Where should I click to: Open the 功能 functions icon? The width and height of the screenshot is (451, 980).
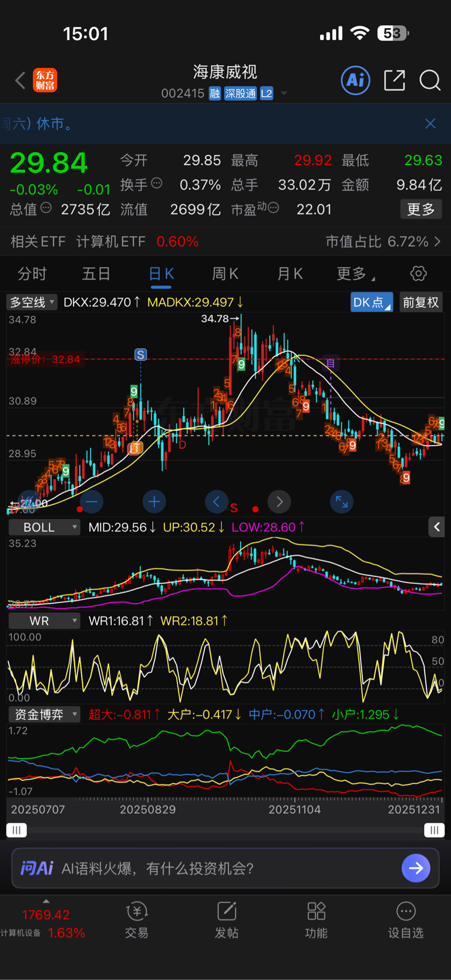coord(316,920)
